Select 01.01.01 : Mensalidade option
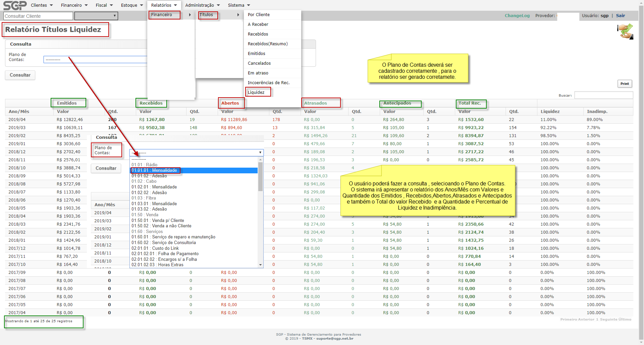Viewport: 644px width, 345px height. coord(154,170)
